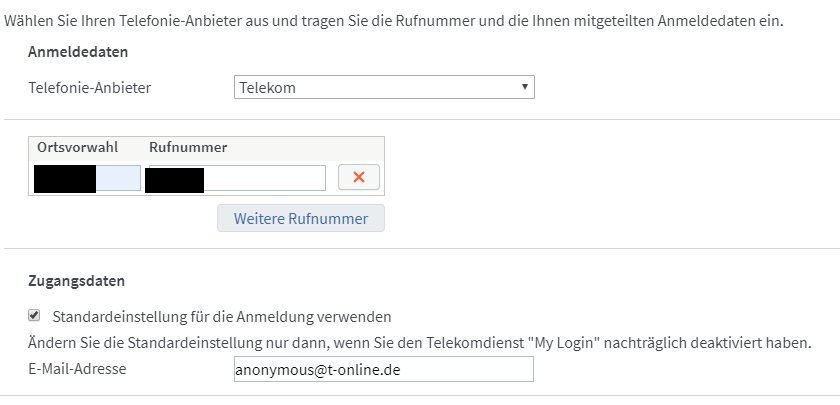Toggle Standardeinstellung für die Anmeldung verwenden checkbox
This screenshot has height=405, width=840.
pos(34,316)
